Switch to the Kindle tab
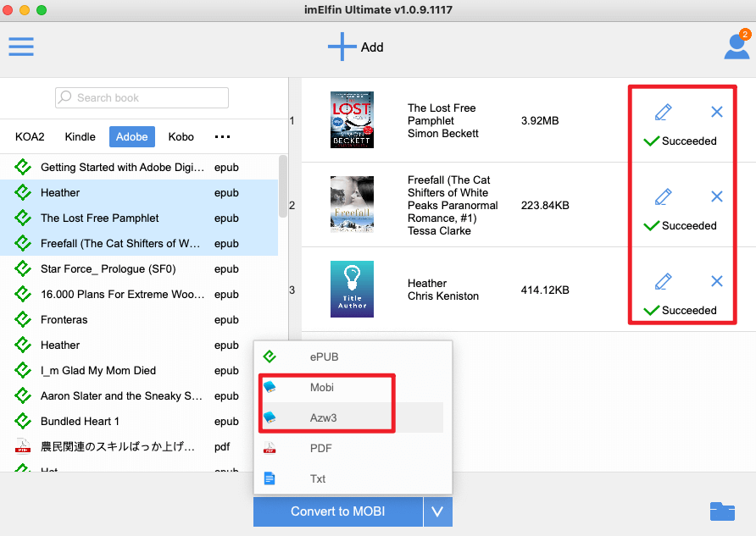756x536 pixels. click(80, 137)
